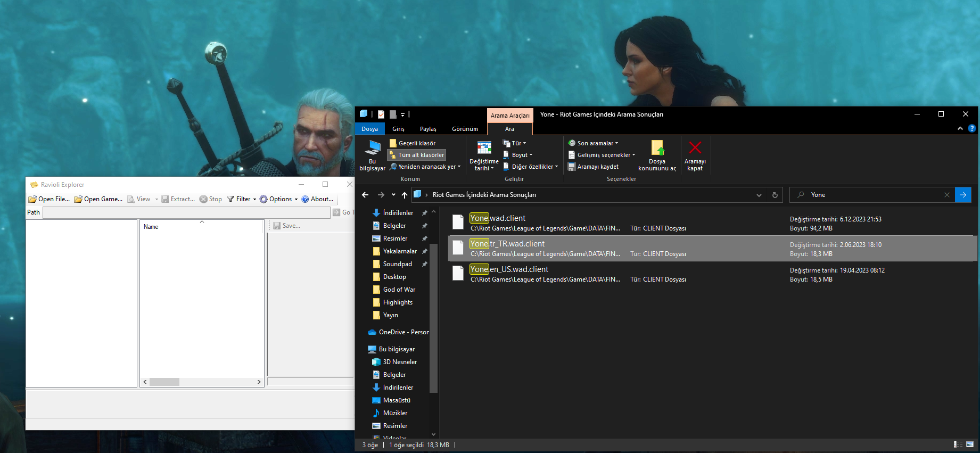Viewport: 980px width, 453px height.
Task: Switch to the Paylaş ribbon tab
Action: click(x=428, y=129)
